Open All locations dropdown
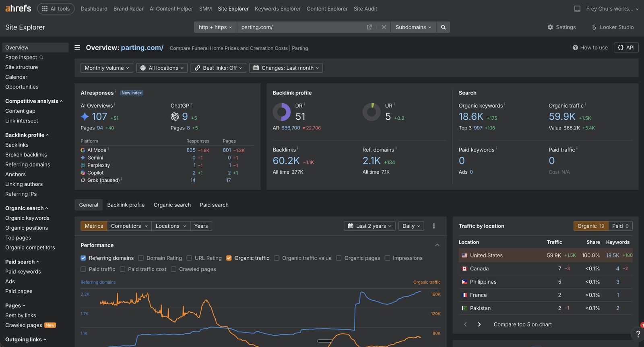 162,68
